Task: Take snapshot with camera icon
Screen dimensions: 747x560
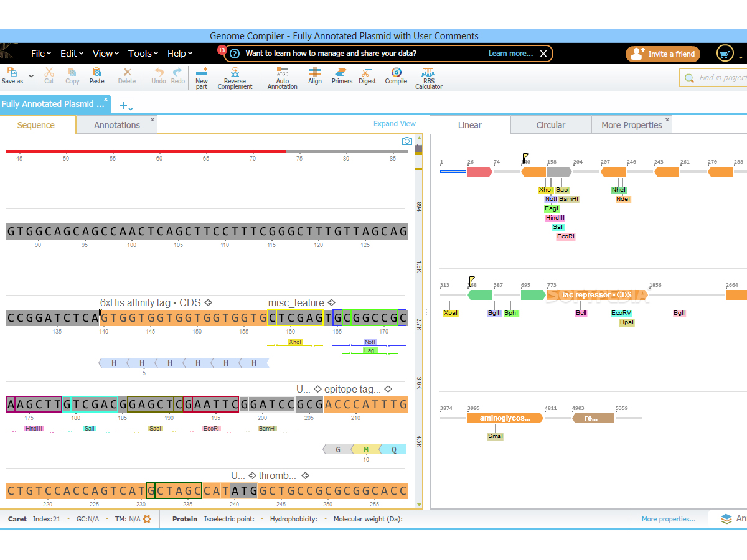Action: [406, 141]
